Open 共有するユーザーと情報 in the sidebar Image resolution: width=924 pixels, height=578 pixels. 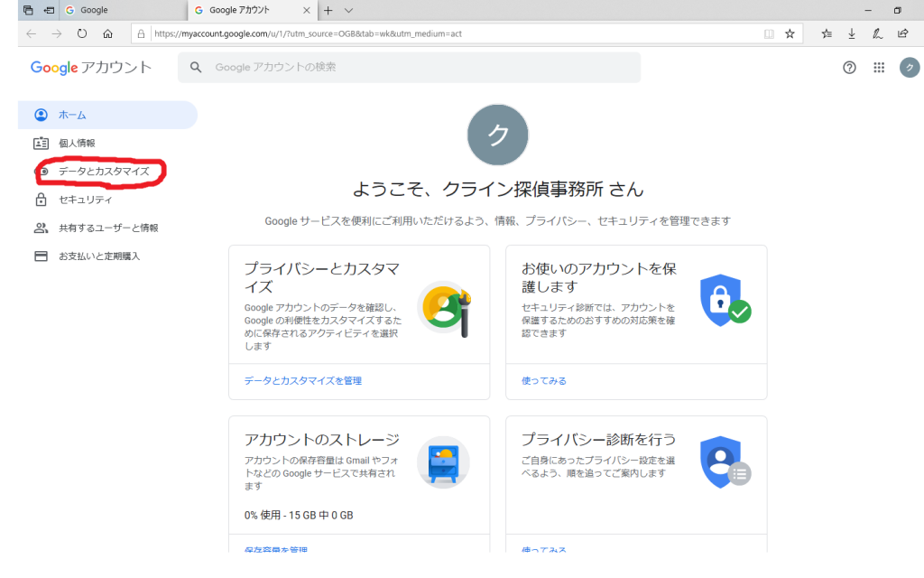tap(107, 228)
